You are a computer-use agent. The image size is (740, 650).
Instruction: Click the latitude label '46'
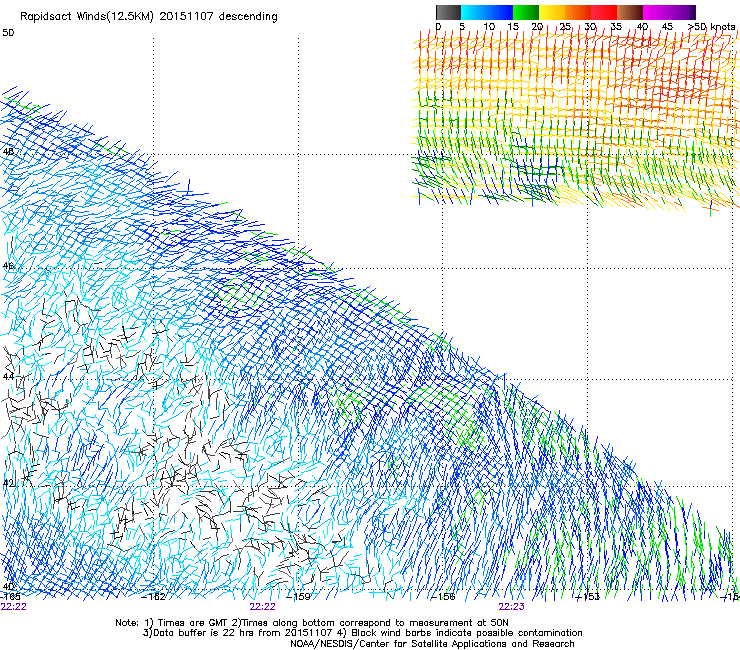point(8,266)
